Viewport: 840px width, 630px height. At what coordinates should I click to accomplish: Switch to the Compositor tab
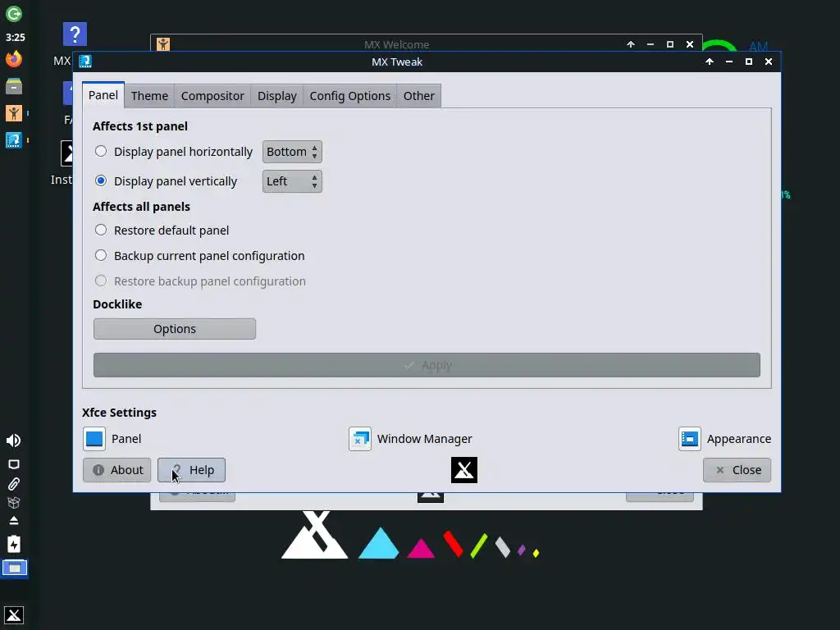tap(212, 96)
